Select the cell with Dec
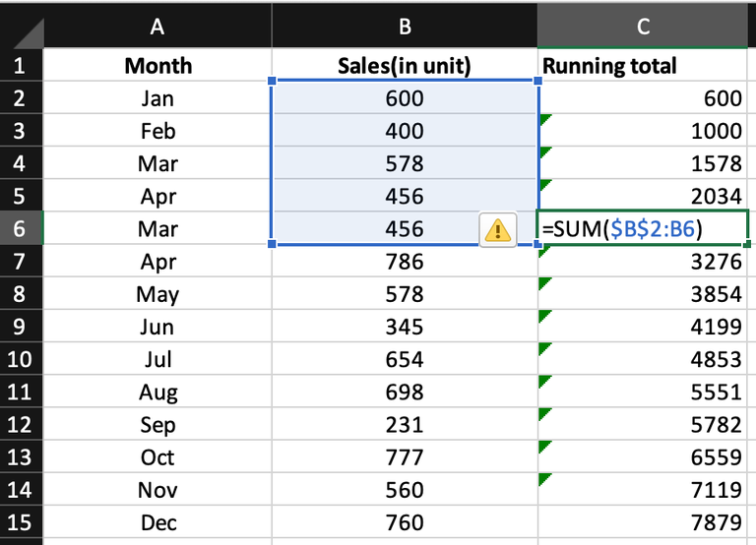This screenshot has height=545, width=756. [157, 522]
